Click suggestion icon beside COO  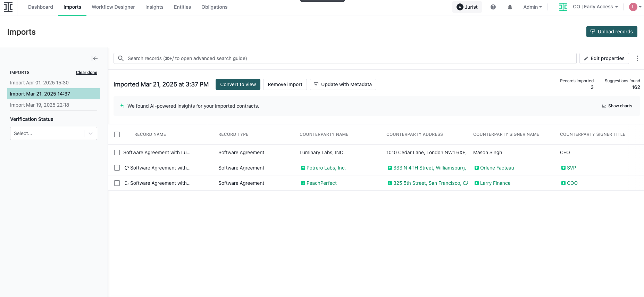click(x=563, y=183)
